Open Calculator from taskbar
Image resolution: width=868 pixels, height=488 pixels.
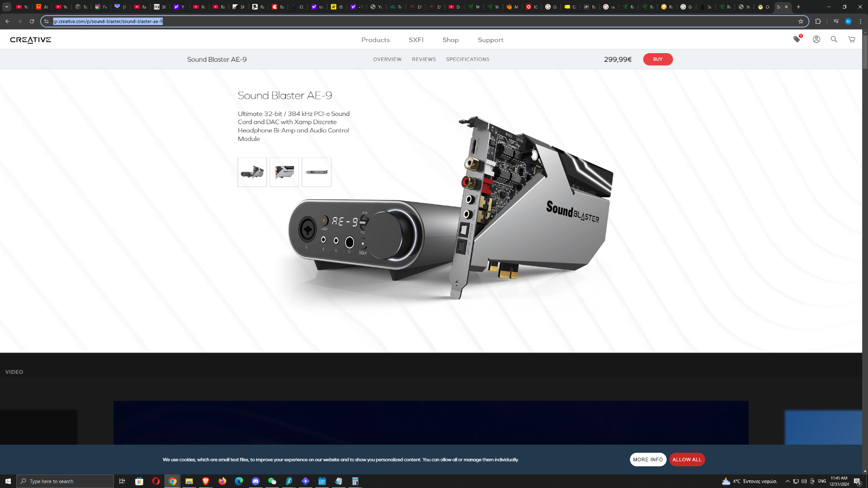click(x=355, y=481)
